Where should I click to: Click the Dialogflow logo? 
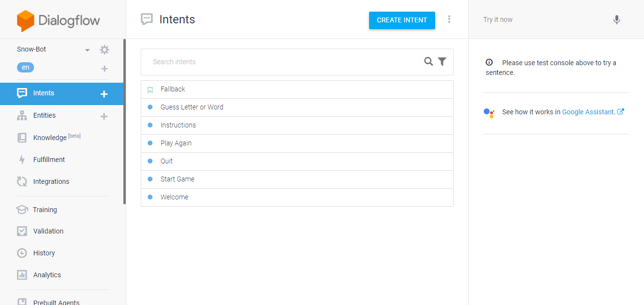click(58, 20)
